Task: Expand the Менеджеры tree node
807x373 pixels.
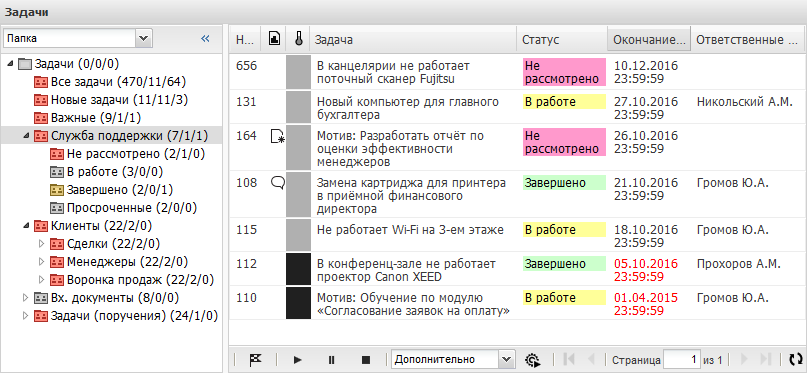Action: point(42,262)
